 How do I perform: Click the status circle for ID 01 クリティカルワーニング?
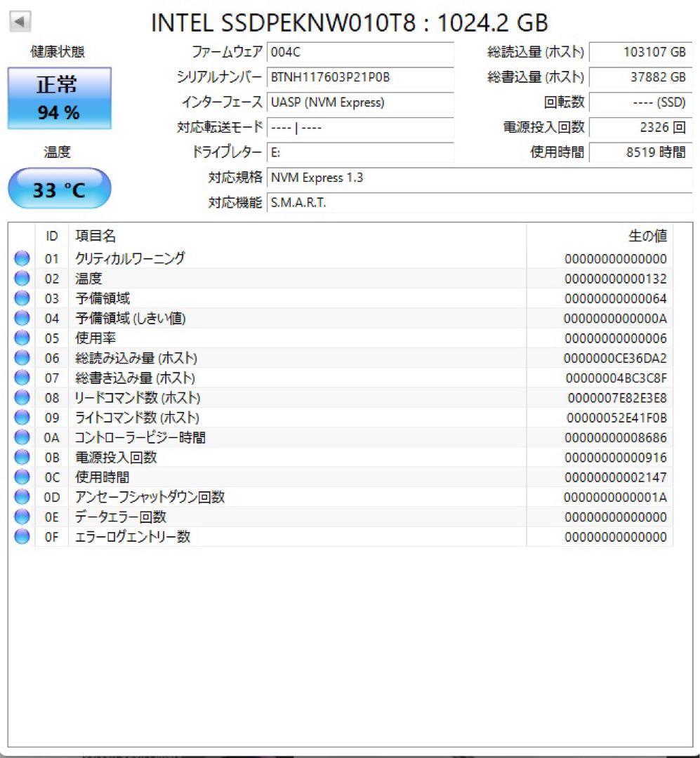point(22,258)
